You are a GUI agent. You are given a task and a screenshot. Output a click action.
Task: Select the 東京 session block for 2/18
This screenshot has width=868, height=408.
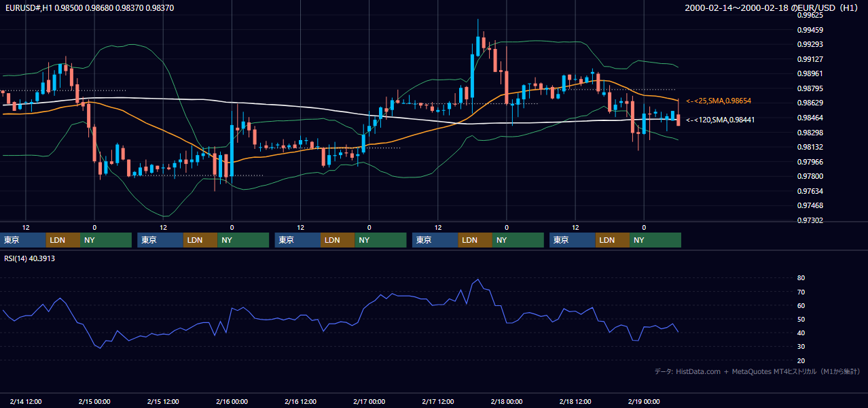pos(573,240)
